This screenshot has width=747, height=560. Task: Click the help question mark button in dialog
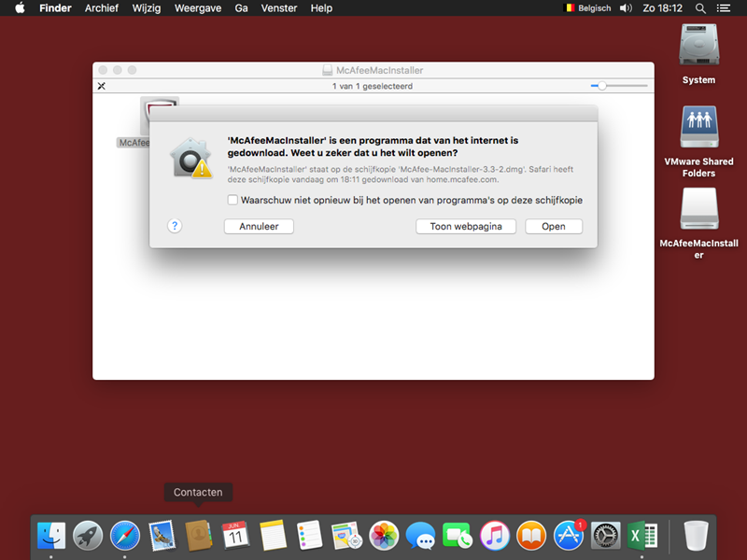click(175, 226)
